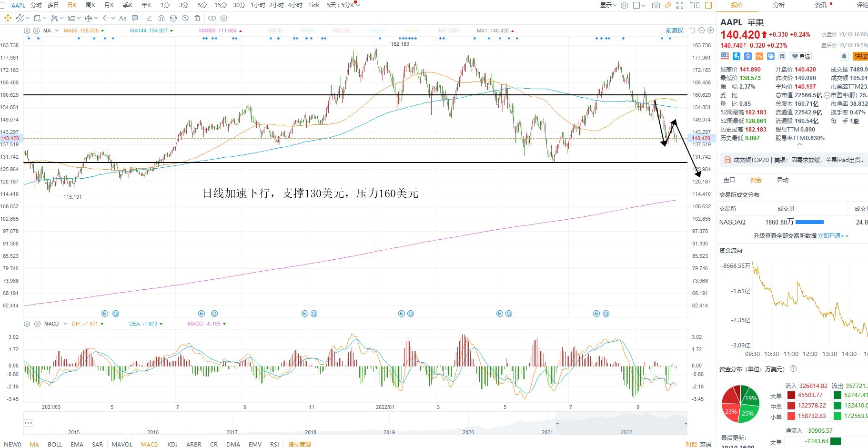Open the MACD indicator settings gear
Viewport: 868px width, 448px height.
pos(27,324)
